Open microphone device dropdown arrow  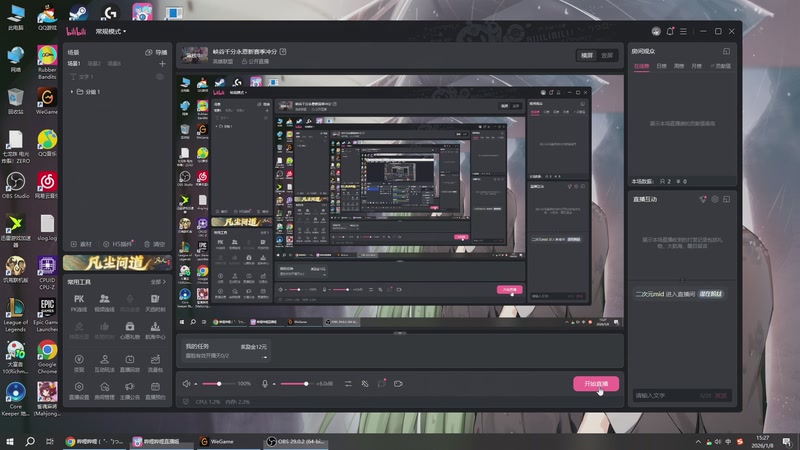[x=274, y=384]
